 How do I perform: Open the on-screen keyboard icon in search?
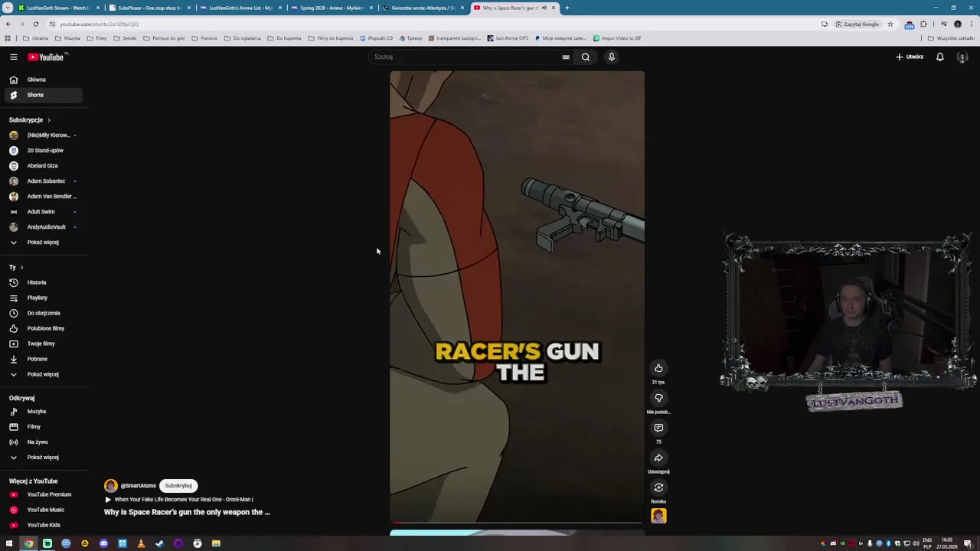click(x=566, y=57)
